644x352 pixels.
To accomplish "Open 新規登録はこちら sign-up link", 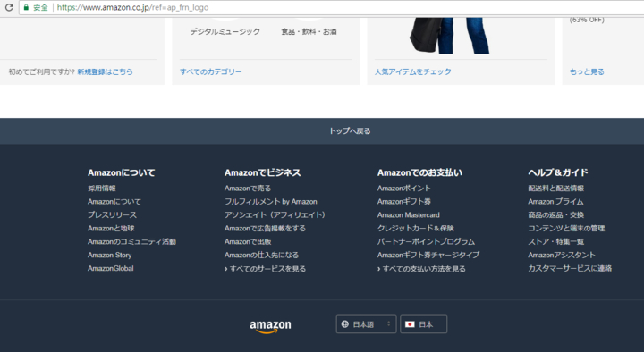I will pos(106,71).
